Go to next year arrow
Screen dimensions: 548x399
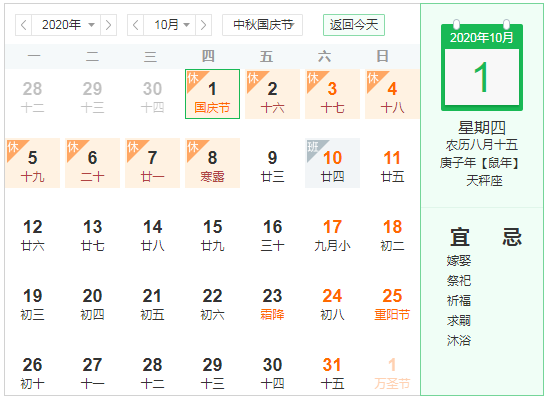[108, 25]
